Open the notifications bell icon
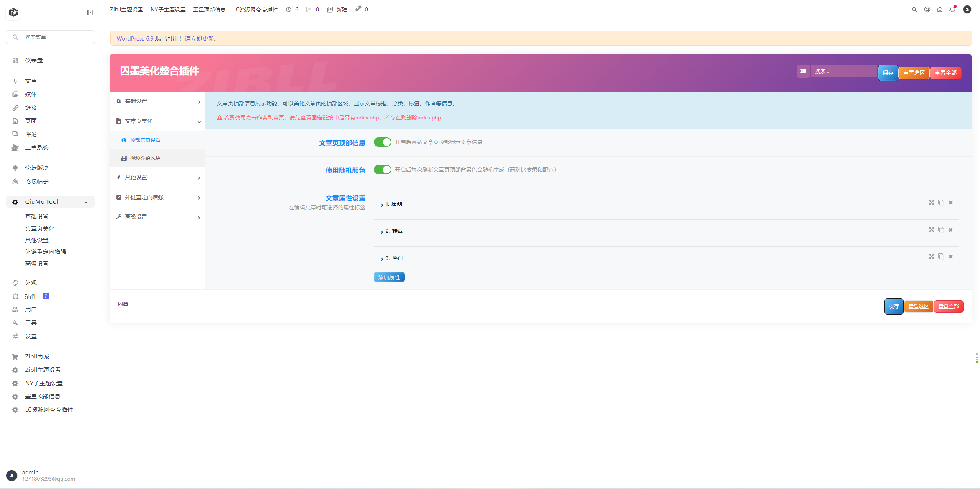 [x=952, y=10]
